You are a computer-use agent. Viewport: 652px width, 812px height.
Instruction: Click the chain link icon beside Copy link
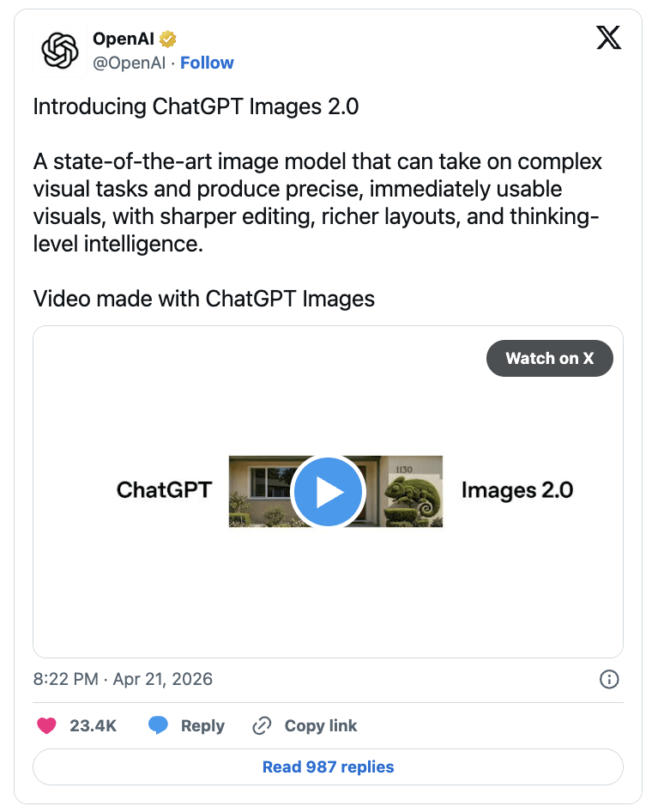coord(262,725)
